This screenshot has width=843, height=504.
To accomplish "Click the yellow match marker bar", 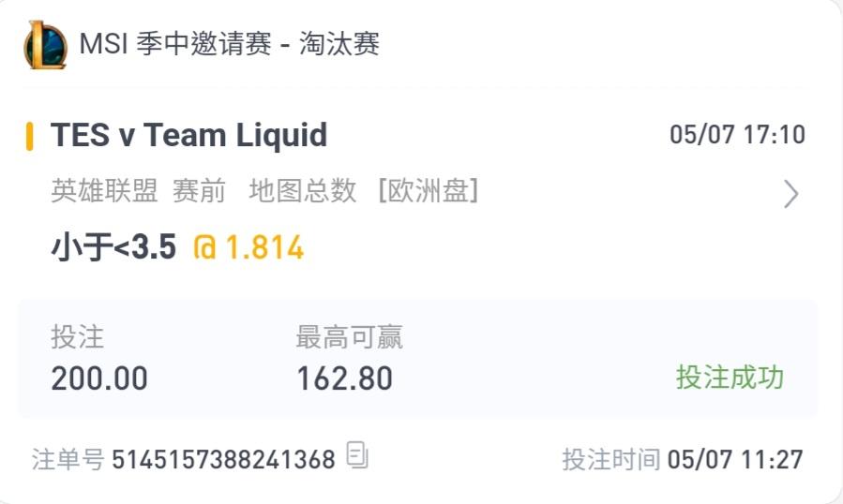I will pyautogui.click(x=30, y=137).
